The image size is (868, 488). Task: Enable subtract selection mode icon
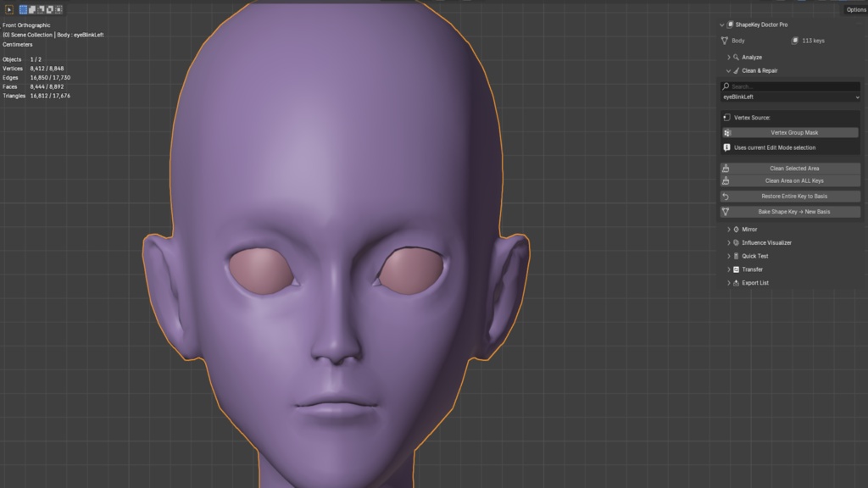(41, 9)
